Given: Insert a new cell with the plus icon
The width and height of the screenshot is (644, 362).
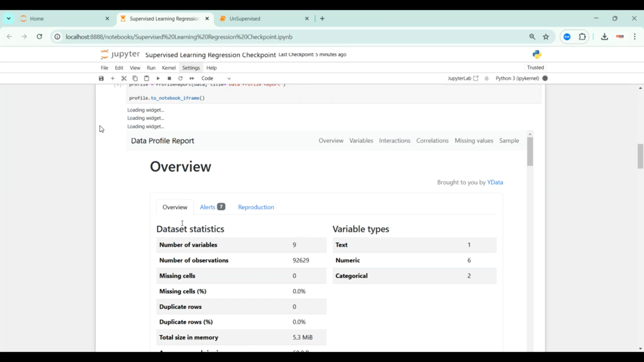Looking at the screenshot, I should (x=113, y=78).
